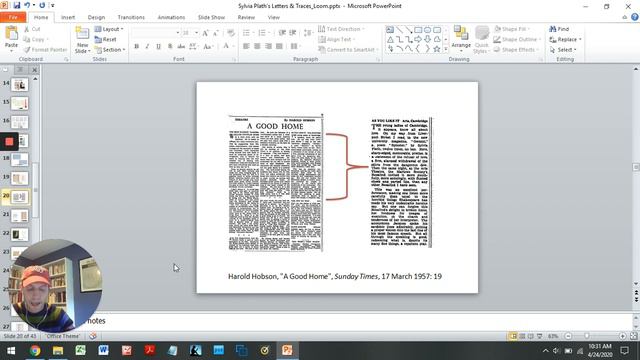
Task: Toggle italic formatting
Action: pyautogui.click(x=147, y=46)
